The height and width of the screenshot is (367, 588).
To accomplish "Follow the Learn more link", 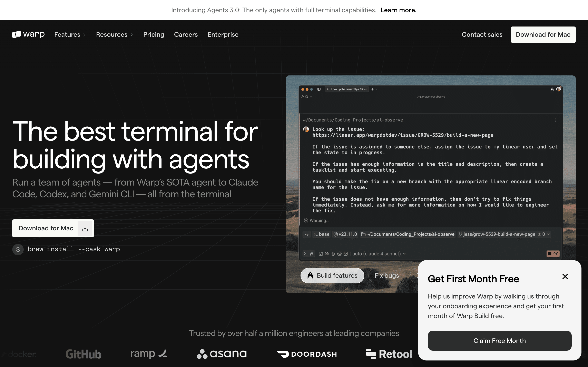I will point(398,10).
